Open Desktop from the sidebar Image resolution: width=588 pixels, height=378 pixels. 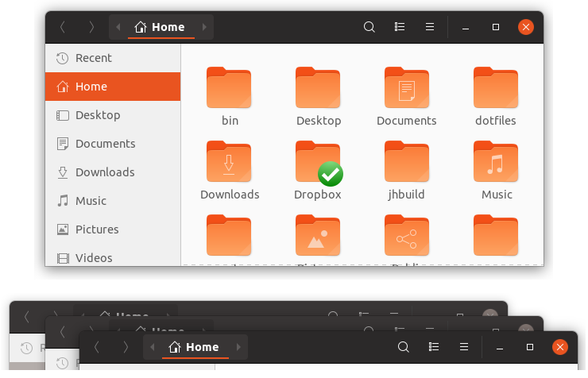[113, 115]
